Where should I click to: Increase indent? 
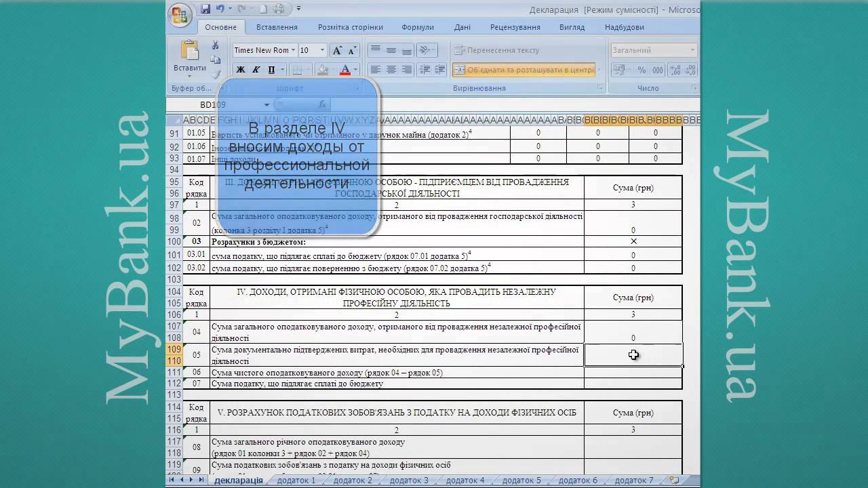click(439, 69)
